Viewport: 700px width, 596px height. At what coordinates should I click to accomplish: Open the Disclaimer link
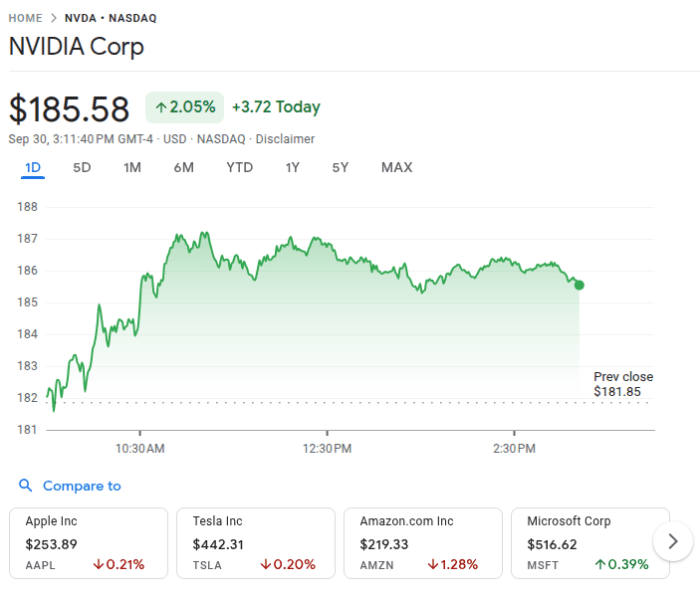[285, 139]
